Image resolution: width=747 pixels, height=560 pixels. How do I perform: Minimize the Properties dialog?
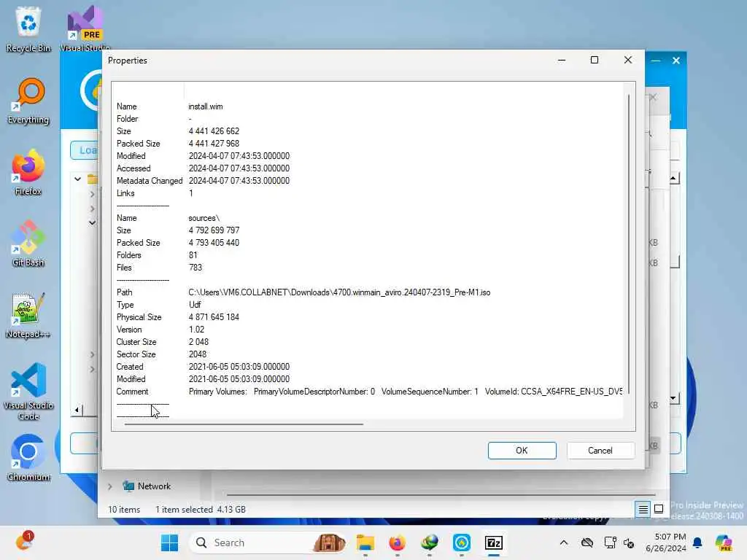tap(562, 60)
